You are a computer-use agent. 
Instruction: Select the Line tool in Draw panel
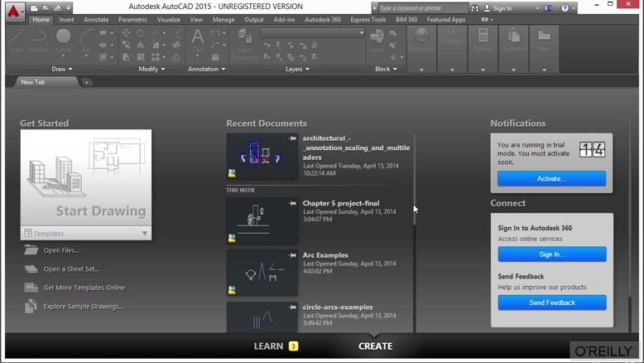pyautogui.click(x=16, y=41)
